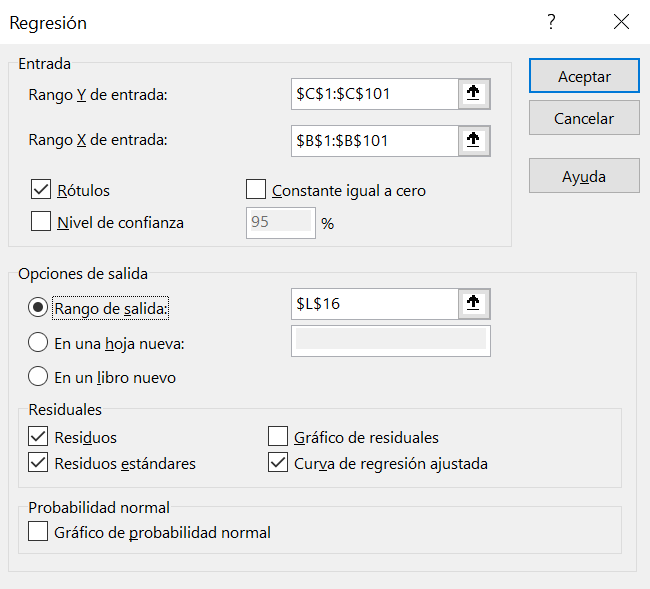
Task: Enable Nivel de confianza option
Action: click(x=41, y=222)
